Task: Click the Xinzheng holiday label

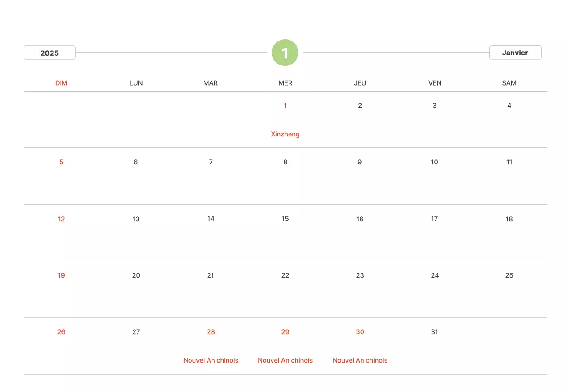Action: pos(285,134)
